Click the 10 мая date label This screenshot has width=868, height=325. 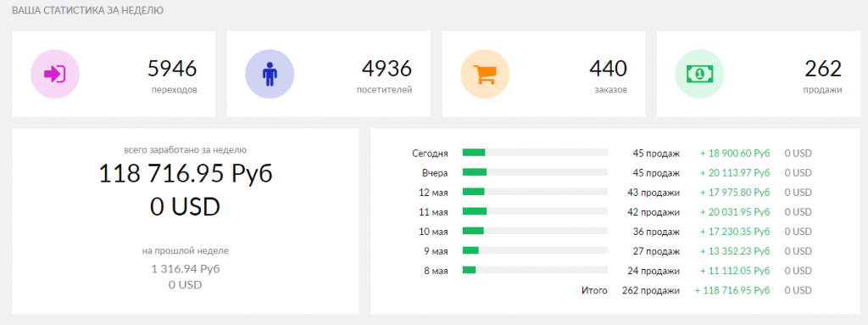pyautogui.click(x=433, y=232)
